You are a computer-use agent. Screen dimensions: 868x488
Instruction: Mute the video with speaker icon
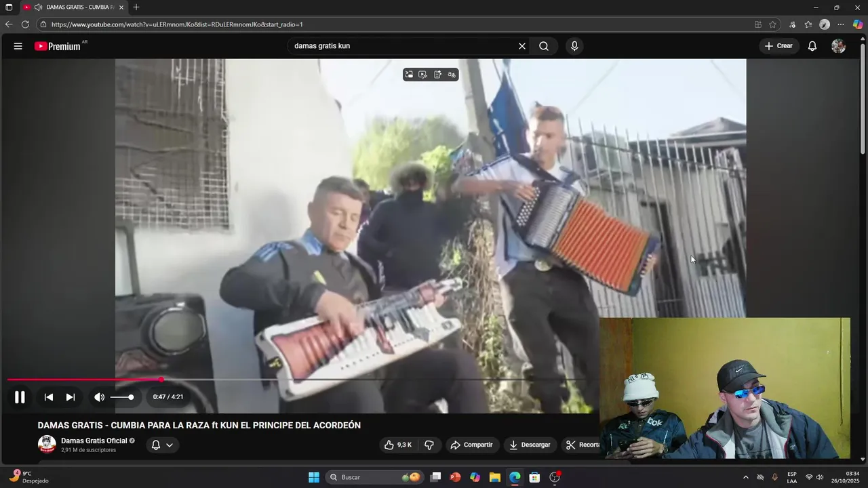coord(99,397)
